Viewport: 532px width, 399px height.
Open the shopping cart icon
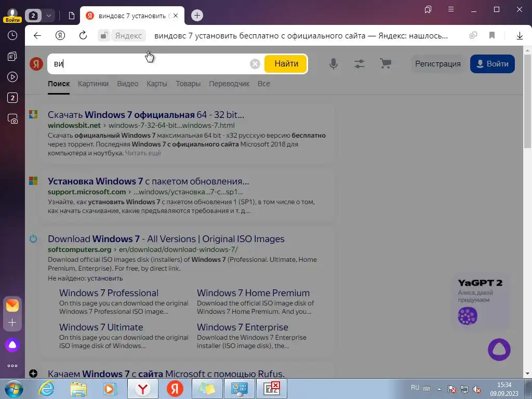point(386,63)
